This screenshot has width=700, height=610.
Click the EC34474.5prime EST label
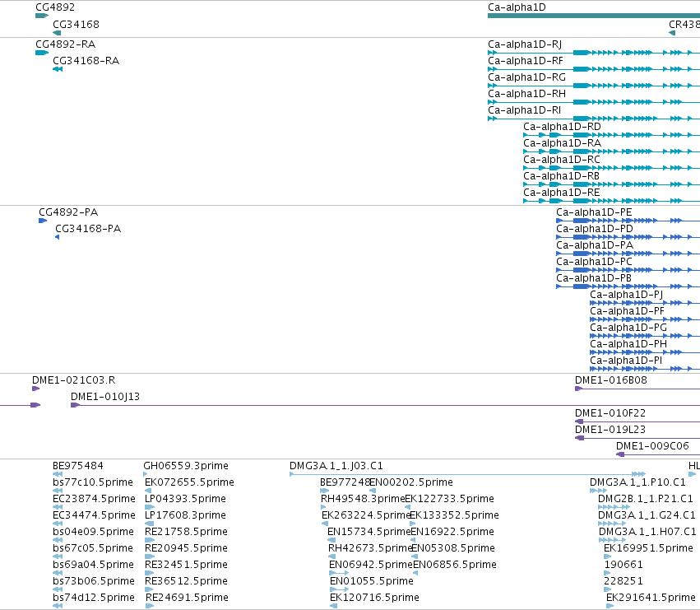(94, 515)
